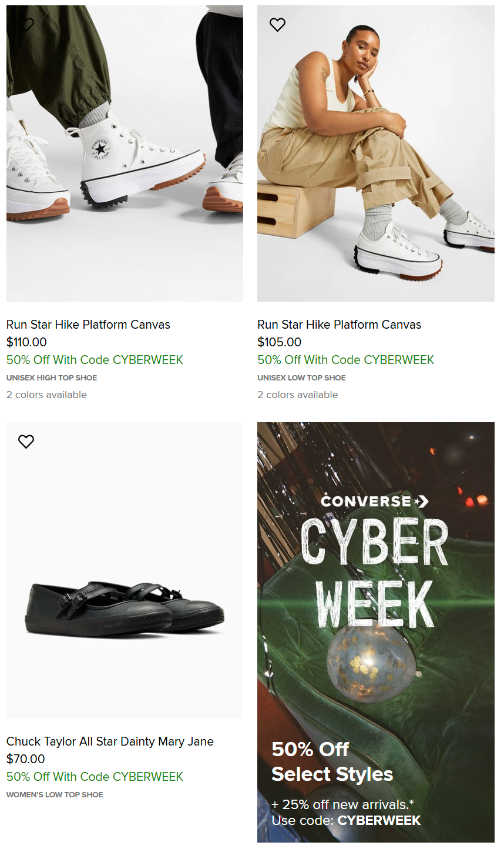Open the $105.00 Run Star Hike Platform Canvas title
Screen dimensions: 504x852
[x=340, y=325]
